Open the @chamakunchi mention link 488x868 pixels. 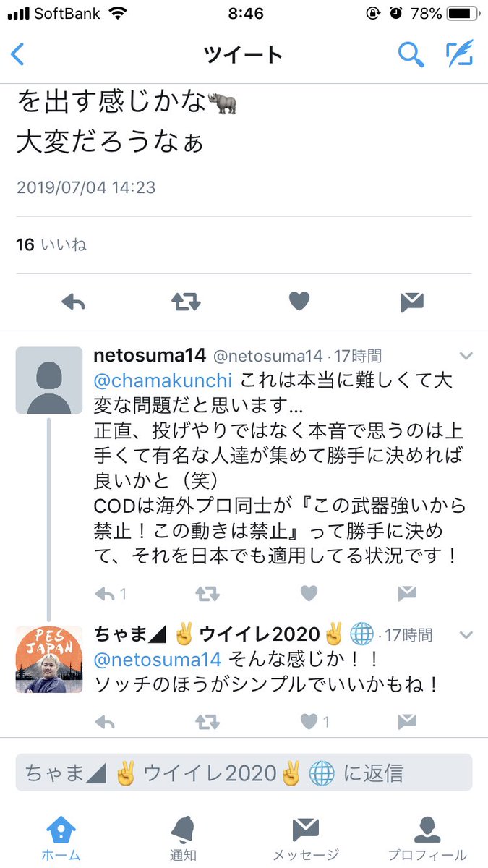[163, 379]
